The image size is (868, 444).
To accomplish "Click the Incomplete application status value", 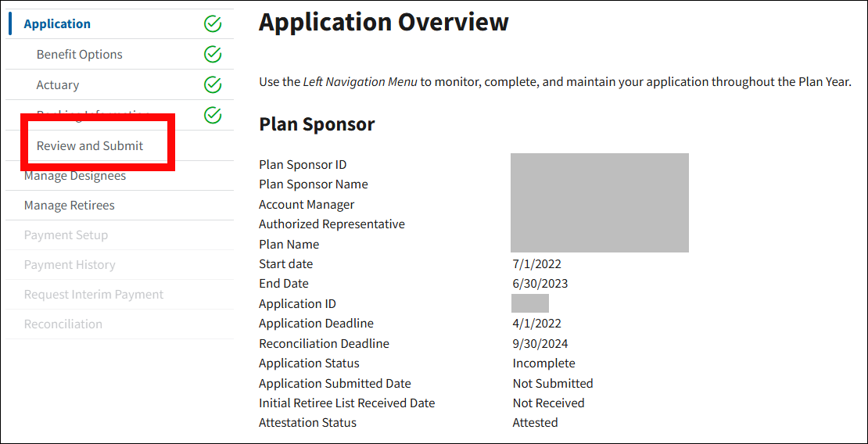I will click(x=543, y=363).
